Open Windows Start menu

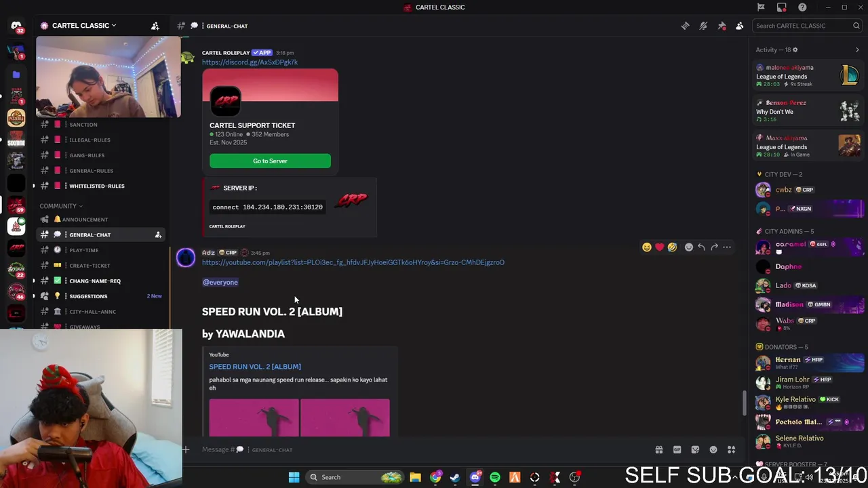tap(294, 477)
